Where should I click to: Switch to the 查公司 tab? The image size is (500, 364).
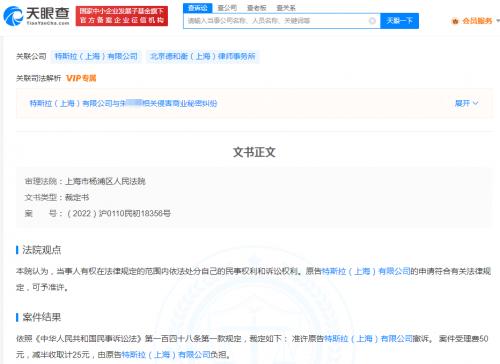point(227,8)
